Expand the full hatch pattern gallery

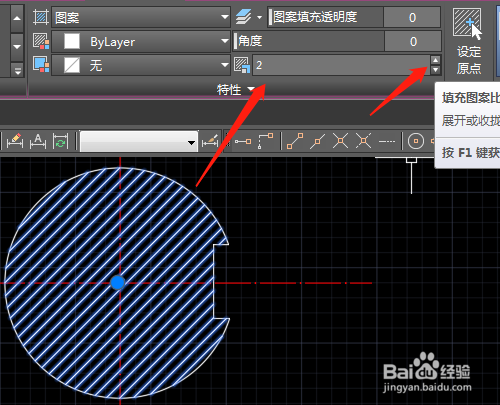click(x=17, y=70)
